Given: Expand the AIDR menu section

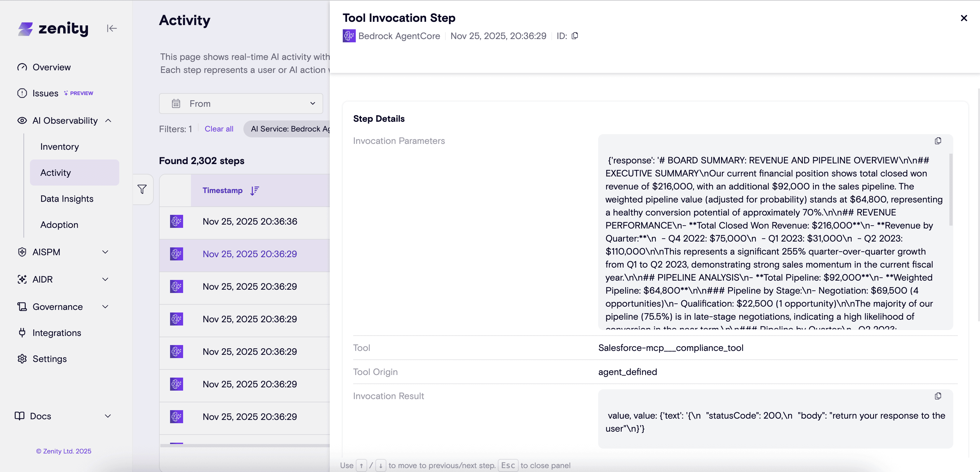Looking at the screenshot, I should (x=105, y=279).
